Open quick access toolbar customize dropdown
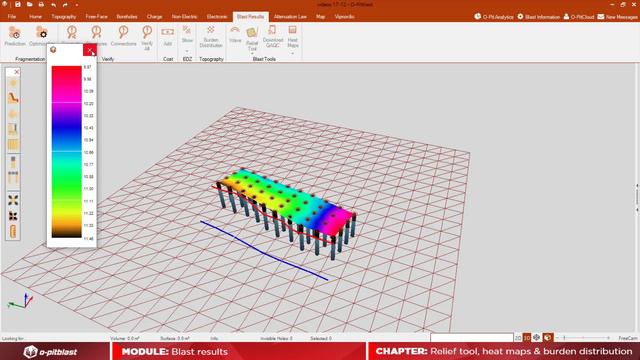 pyautogui.click(x=77, y=5)
